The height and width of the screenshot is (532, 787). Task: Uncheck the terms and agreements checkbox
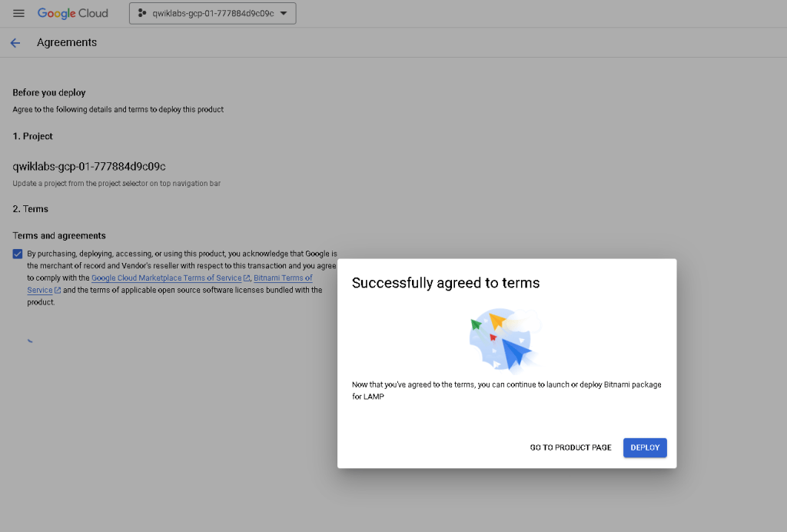(18, 254)
